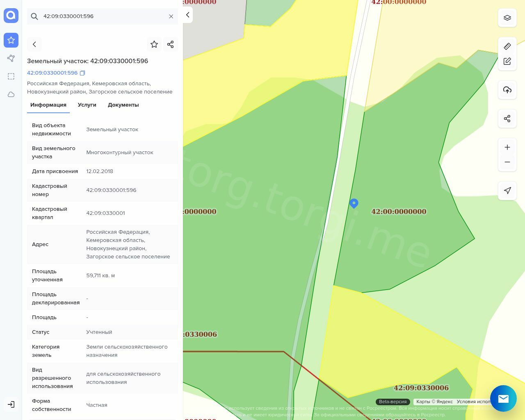Open the cloud icon in sidebar
The width and height of the screenshot is (525, 420).
pyautogui.click(x=11, y=94)
